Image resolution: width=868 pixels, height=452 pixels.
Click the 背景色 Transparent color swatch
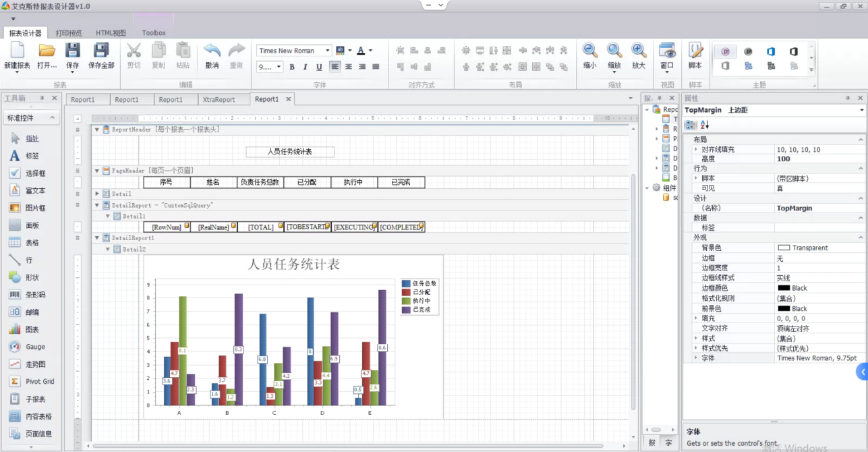(x=784, y=248)
